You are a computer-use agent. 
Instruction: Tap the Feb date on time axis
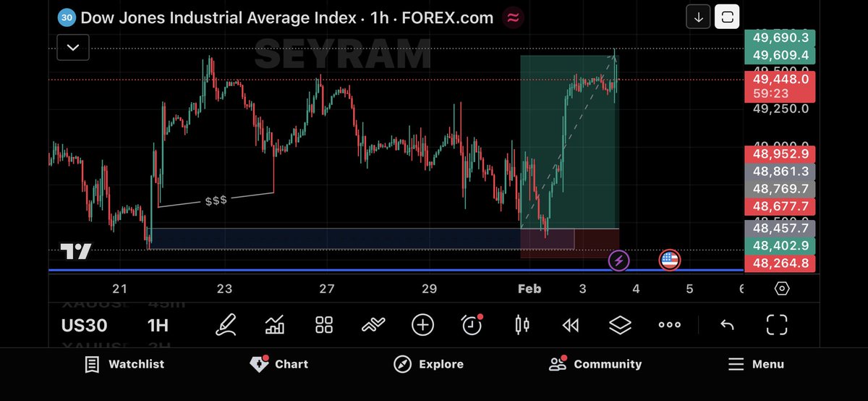tap(529, 289)
